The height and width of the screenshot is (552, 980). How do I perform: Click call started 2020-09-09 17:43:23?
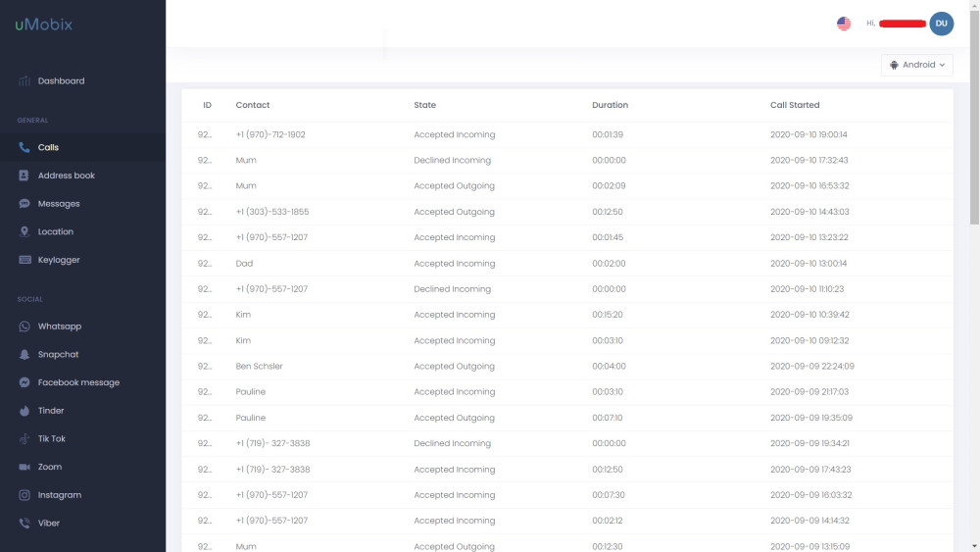(x=810, y=469)
